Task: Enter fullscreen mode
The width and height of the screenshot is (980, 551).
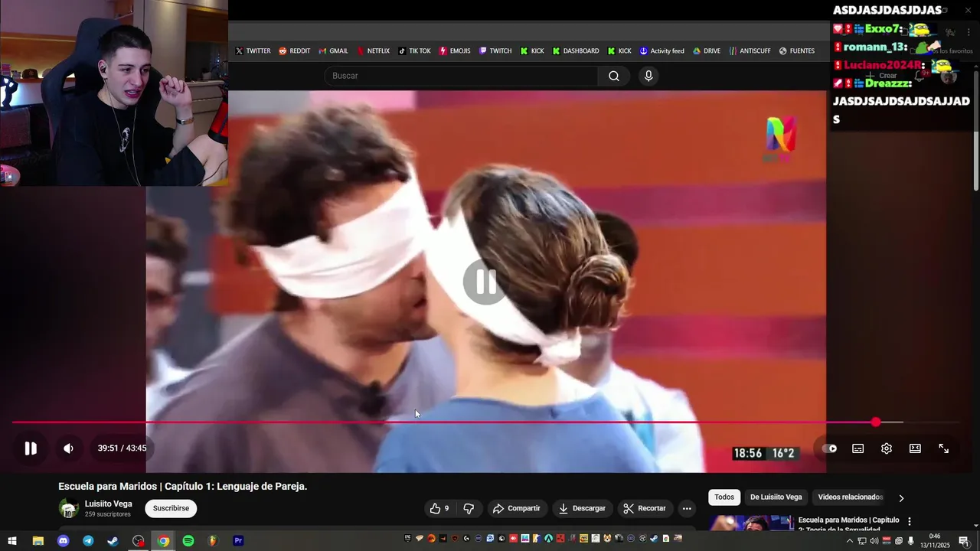Action: pyautogui.click(x=944, y=448)
